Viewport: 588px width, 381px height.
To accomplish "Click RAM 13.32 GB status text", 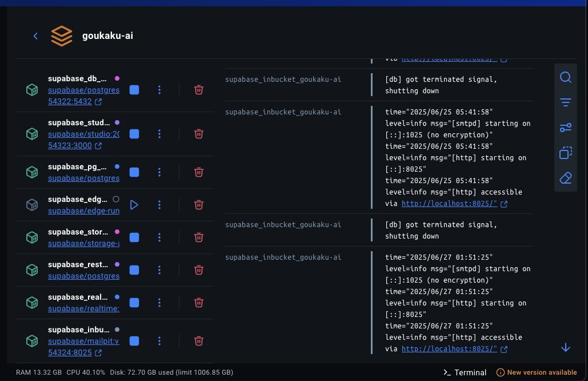I will (x=39, y=372).
